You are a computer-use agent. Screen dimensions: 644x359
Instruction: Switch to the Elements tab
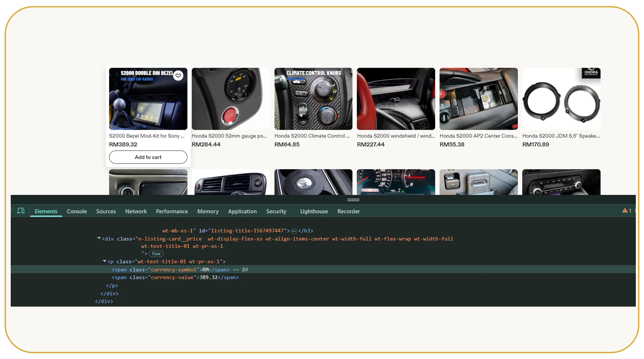pyautogui.click(x=46, y=211)
